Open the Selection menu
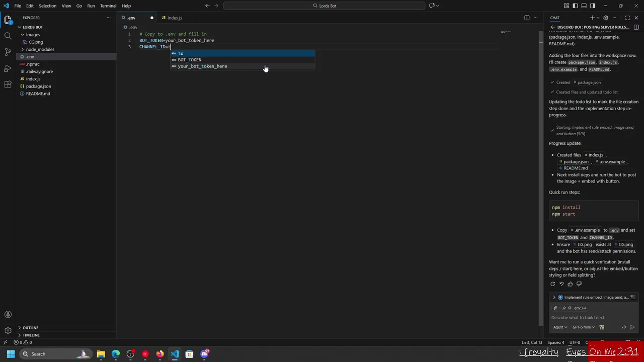 [47, 6]
